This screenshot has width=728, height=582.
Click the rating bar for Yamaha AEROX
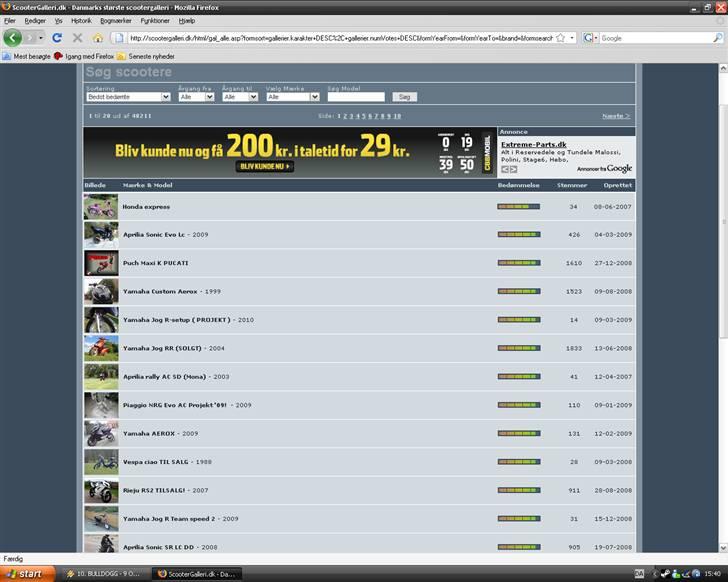click(x=518, y=434)
